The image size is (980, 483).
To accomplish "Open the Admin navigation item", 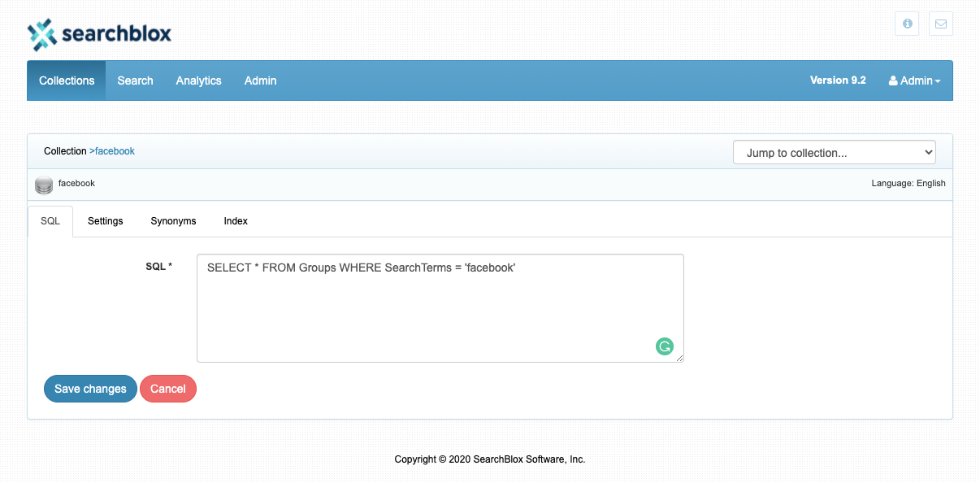I will coord(261,80).
